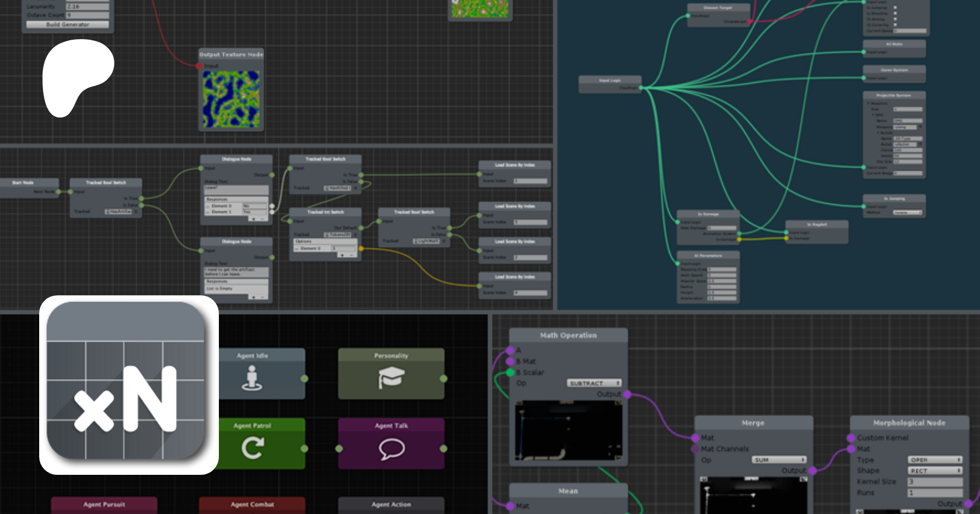
Task: Toggle the IS Aiming checkbox
Action: [895, 19]
